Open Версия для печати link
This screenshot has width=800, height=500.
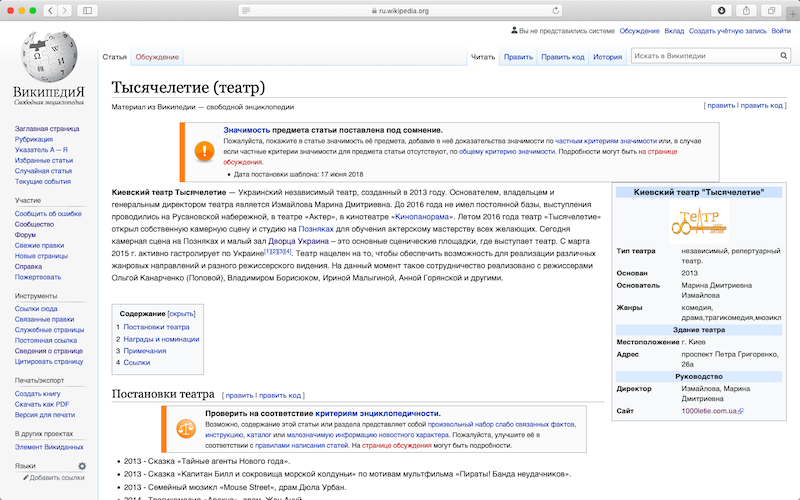[45, 415]
